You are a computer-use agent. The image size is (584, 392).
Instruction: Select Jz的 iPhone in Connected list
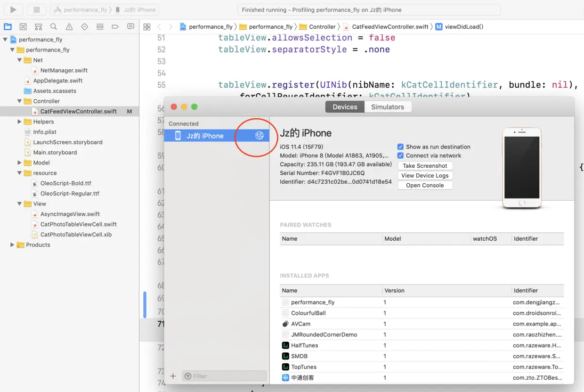pos(217,136)
